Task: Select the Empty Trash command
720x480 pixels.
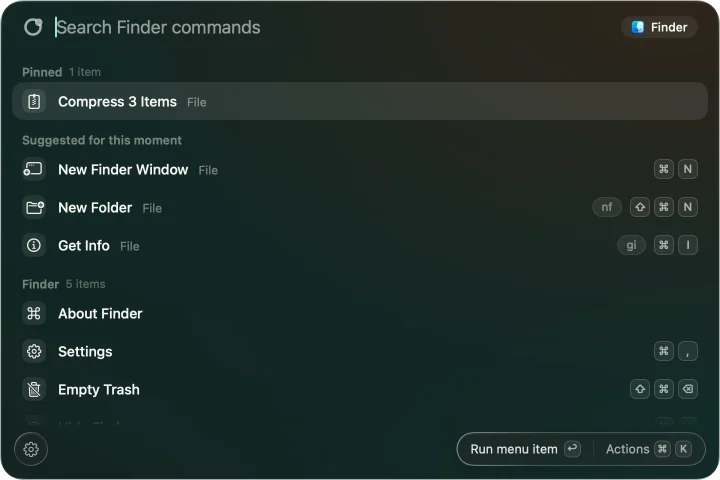Action: point(360,390)
